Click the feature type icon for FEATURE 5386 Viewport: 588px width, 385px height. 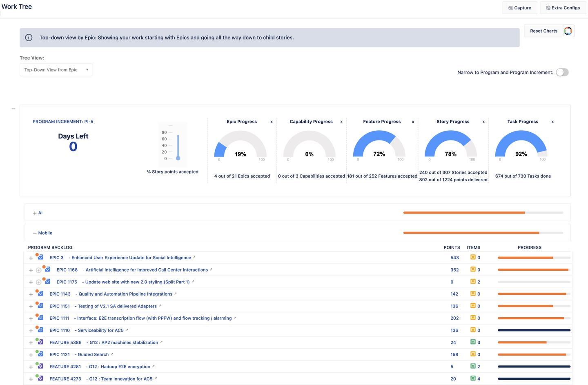[x=40, y=343]
